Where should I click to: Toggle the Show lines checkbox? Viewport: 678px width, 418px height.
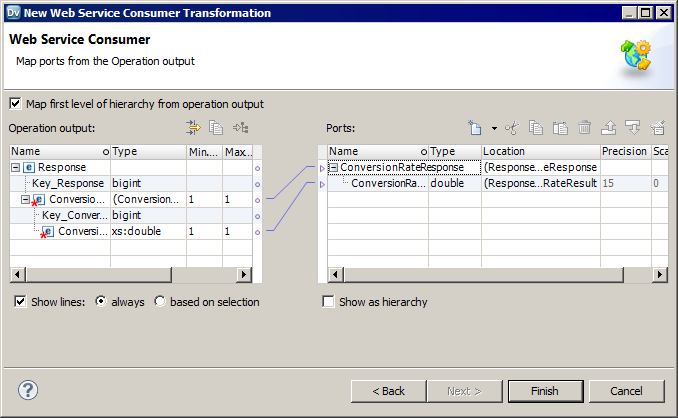21,302
